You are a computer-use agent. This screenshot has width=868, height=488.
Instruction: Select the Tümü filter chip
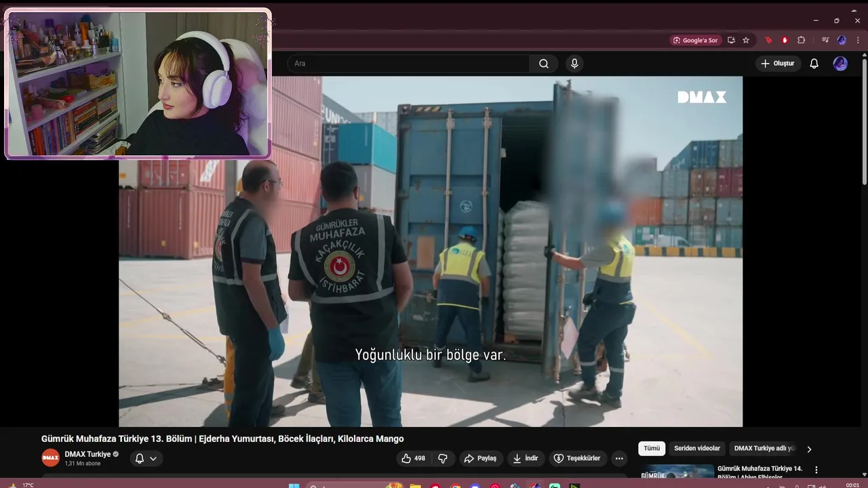[x=652, y=448]
